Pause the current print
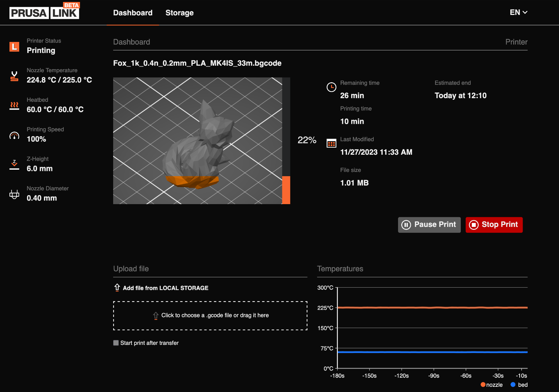 click(429, 225)
